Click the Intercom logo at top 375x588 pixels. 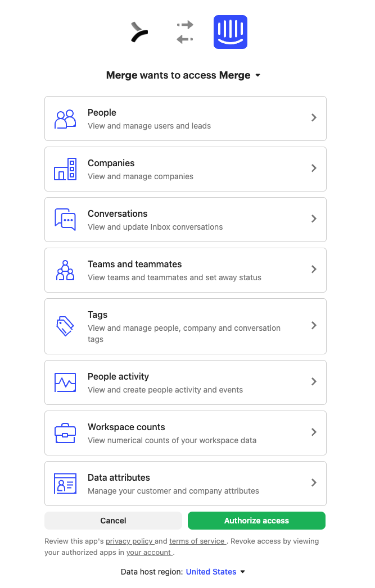(x=231, y=32)
